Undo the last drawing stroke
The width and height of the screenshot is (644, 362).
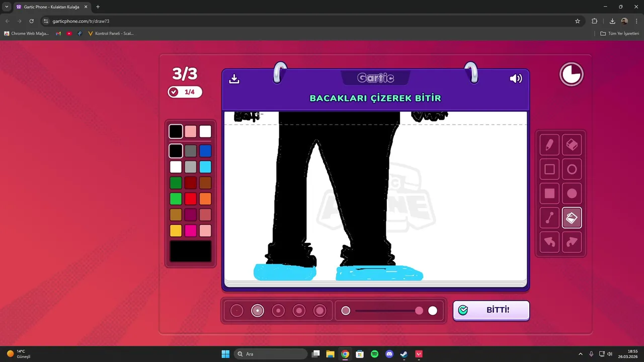tap(549, 242)
